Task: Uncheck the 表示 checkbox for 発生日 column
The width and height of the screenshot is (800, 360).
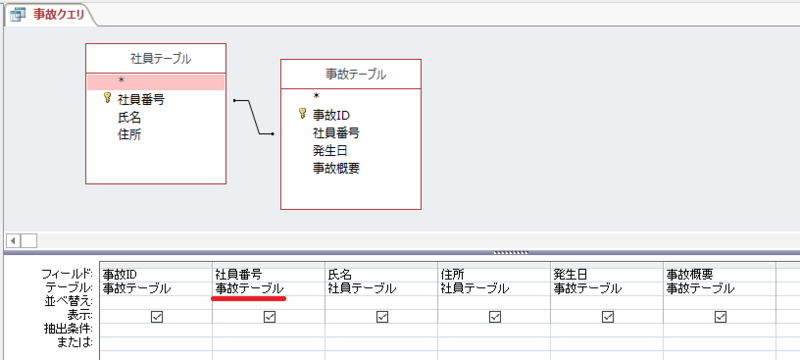Action: coord(608,317)
